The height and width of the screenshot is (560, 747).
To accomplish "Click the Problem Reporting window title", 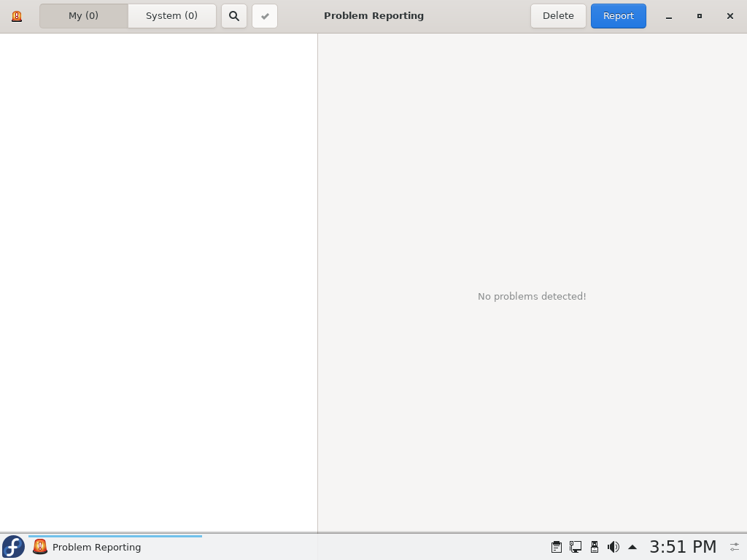I will [x=374, y=16].
